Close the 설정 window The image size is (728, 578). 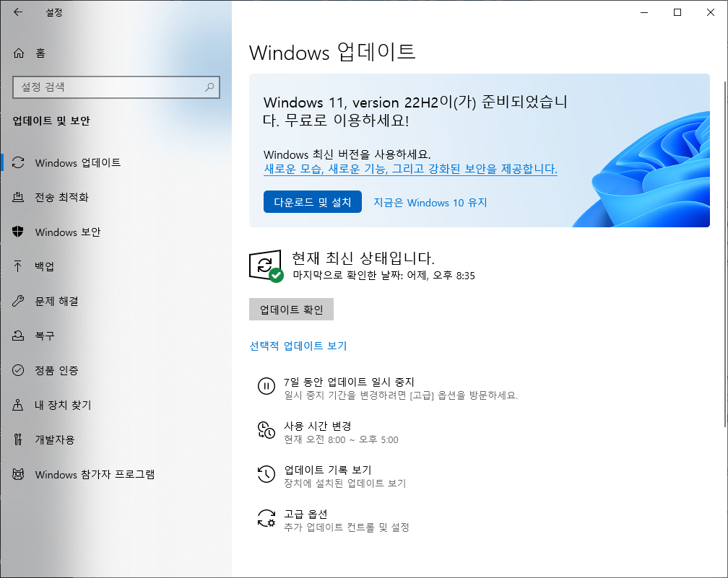coord(711,12)
